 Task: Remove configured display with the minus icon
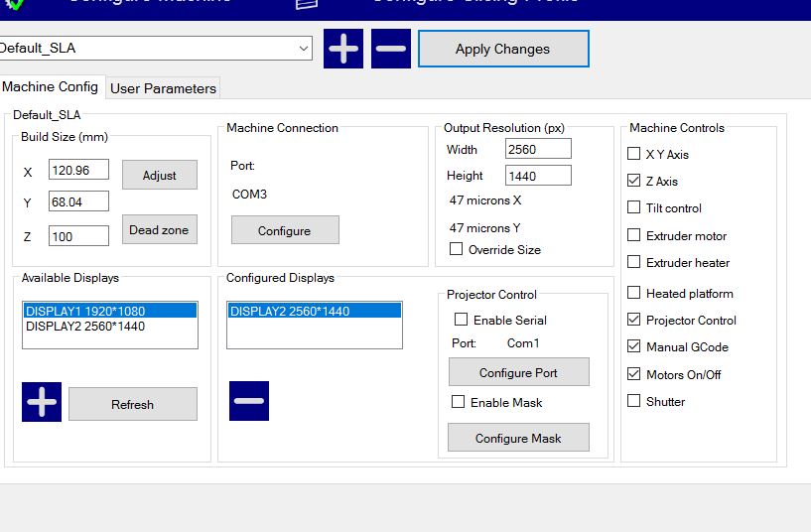pyautogui.click(x=249, y=401)
